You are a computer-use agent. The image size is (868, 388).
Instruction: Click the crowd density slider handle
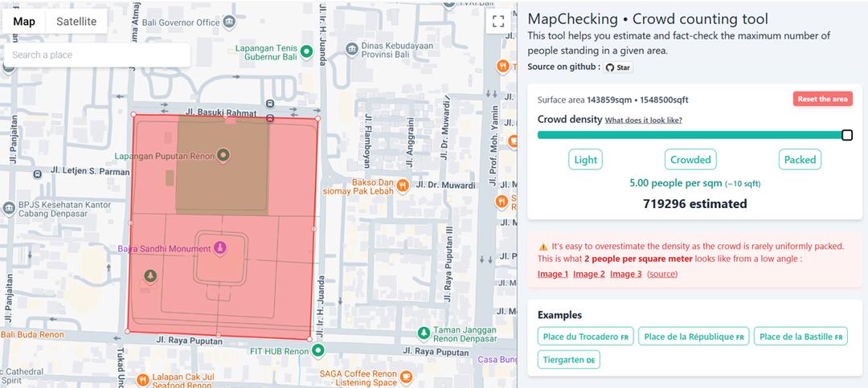(847, 135)
